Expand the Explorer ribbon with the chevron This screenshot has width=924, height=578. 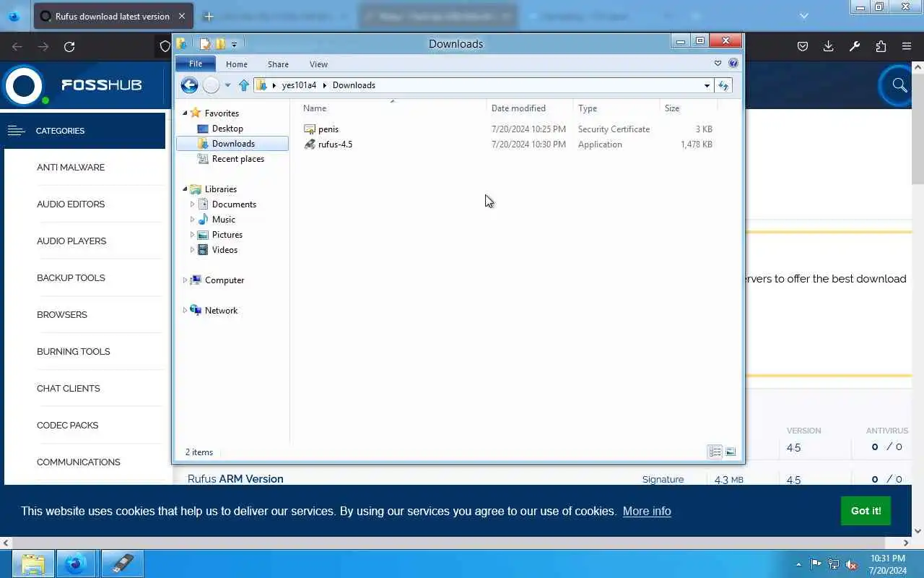click(718, 64)
